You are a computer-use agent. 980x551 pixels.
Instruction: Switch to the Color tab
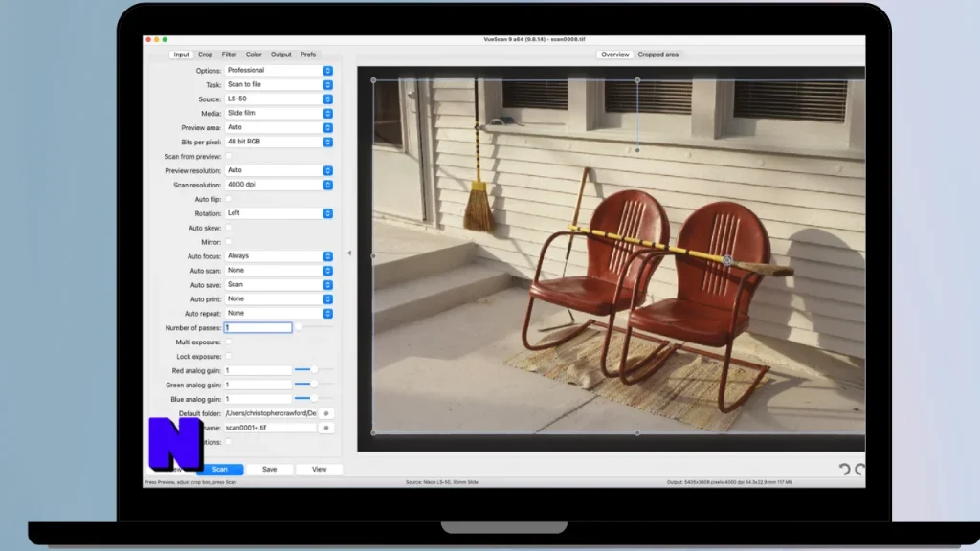click(x=253, y=55)
